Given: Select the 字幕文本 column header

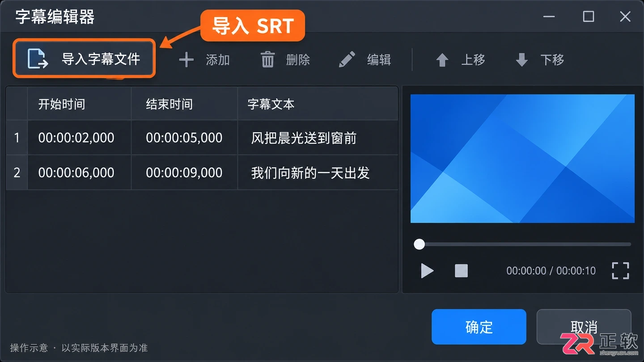Looking at the screenshot, I should click(x=318, y=104).
